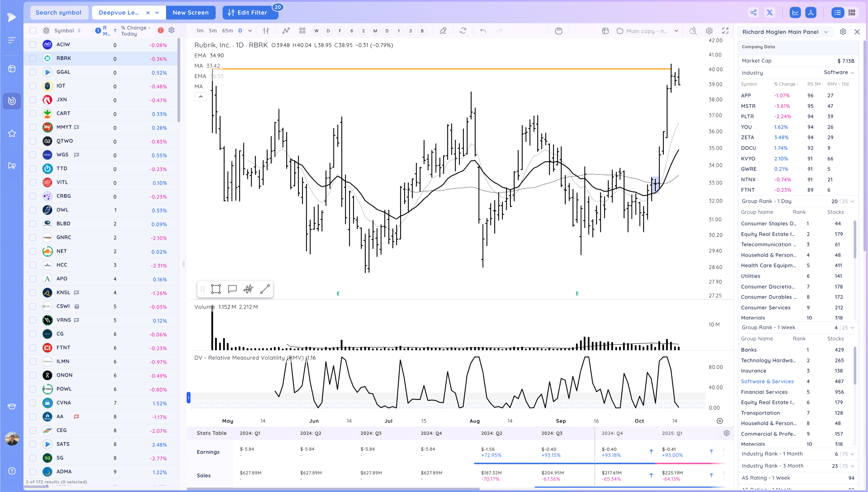This screenshot has height=492, width=868.
Task: Open the fullscreen chart icon
Action: (x=725, y=31)
